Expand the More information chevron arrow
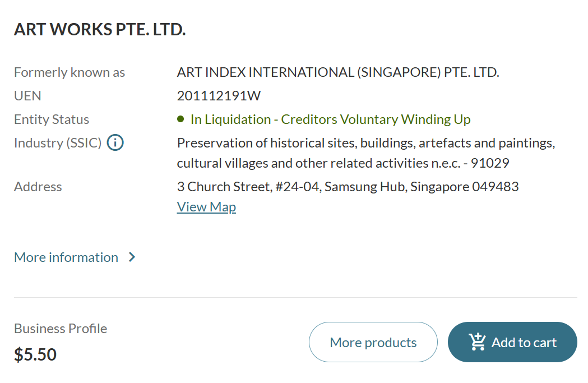 (x=132, y=257)
